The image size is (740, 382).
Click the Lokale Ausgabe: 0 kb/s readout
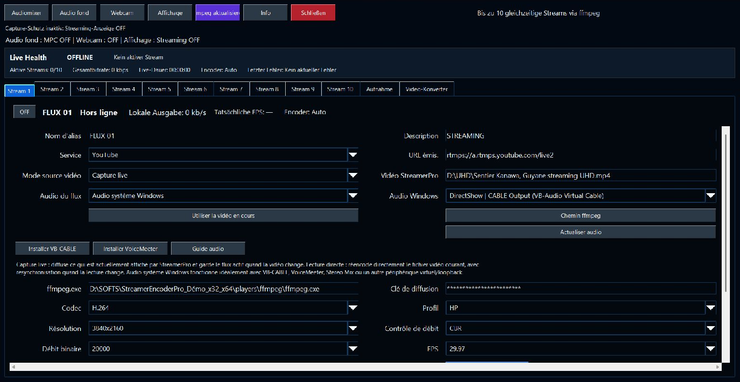pos(168,112)
